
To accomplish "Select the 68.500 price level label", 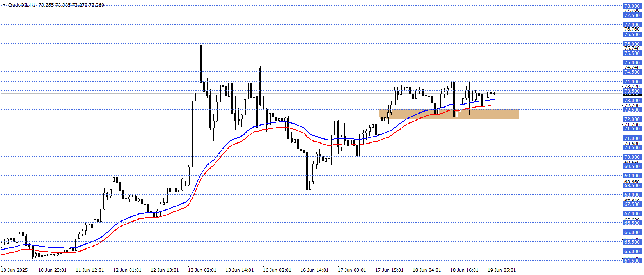I will (632, 186).
